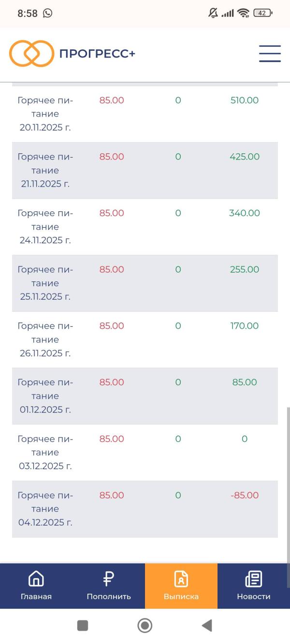Tap the ruble sign icon
The image size is (290, 644).
coord(109,578)
